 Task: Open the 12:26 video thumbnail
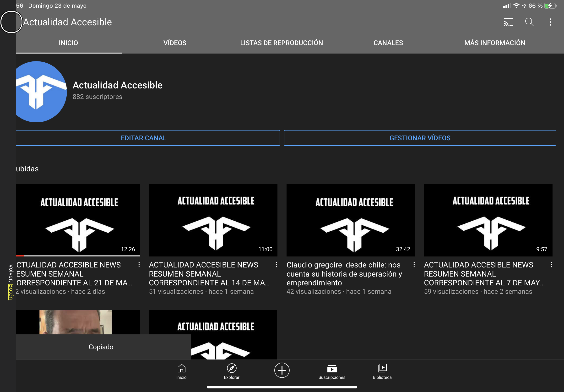click(x=78, y=220)
